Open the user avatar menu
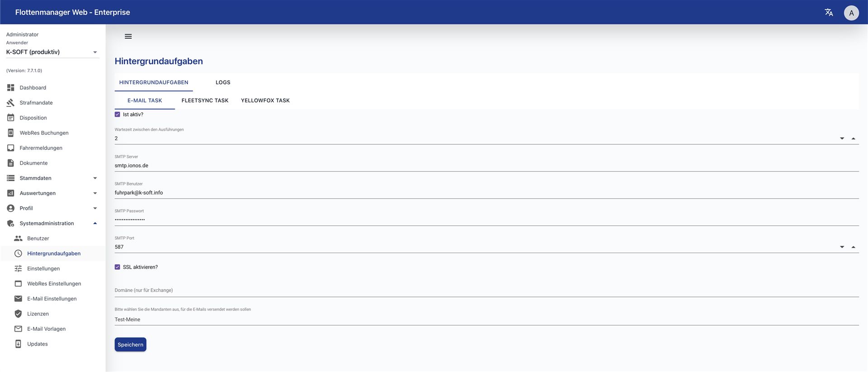The image size is (868, 372). pos(851,13)
